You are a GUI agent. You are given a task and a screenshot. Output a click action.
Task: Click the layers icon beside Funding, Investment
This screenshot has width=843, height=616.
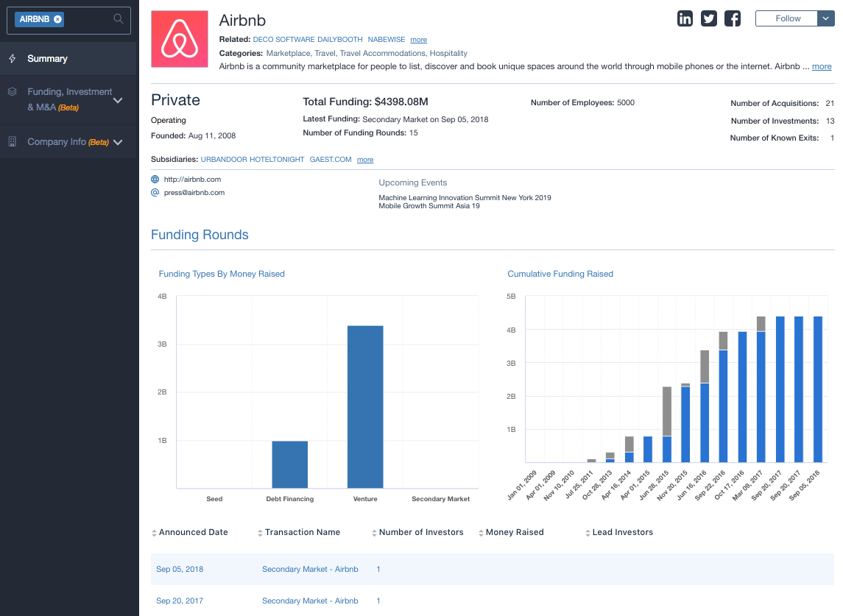13,92
